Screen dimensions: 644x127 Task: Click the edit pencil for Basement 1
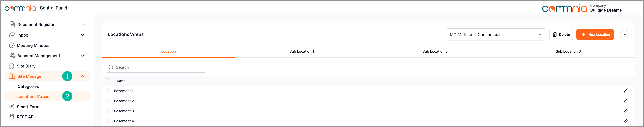(626, 91)
